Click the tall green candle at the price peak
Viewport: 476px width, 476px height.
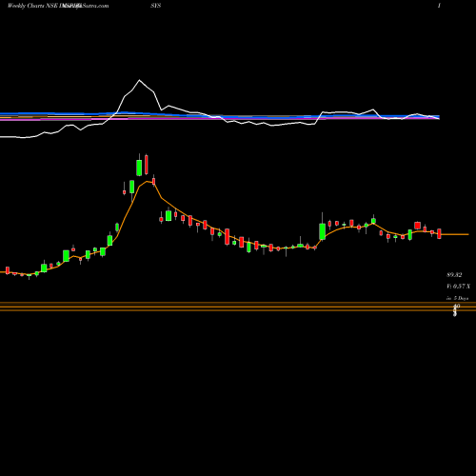(x=139, y=168)
